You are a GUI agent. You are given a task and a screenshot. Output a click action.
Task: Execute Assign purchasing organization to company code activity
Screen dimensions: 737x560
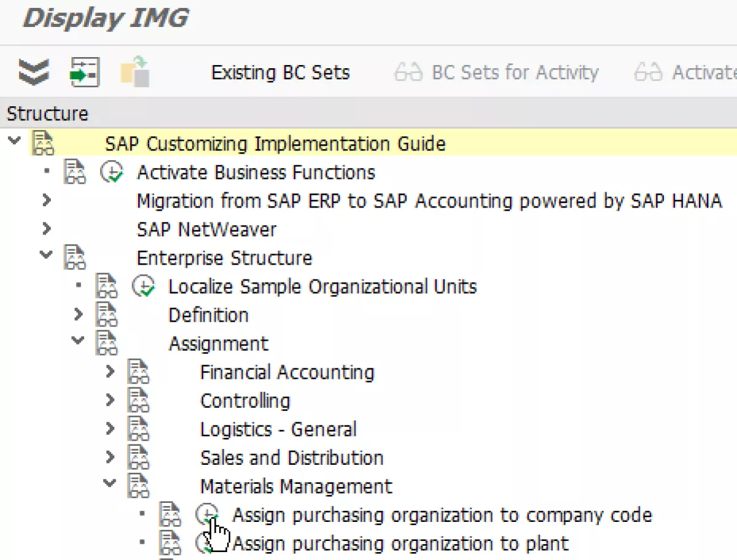pos(207,515)
